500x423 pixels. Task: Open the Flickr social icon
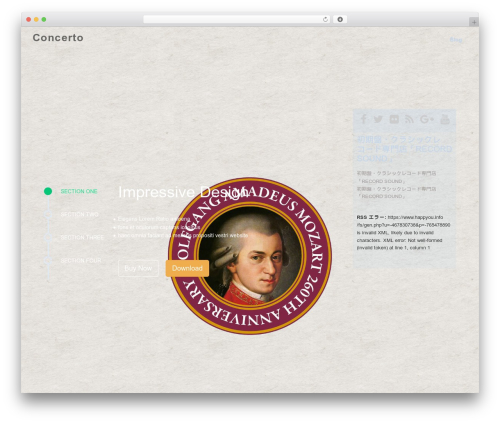pyautogui.click(x=394, y=119)
